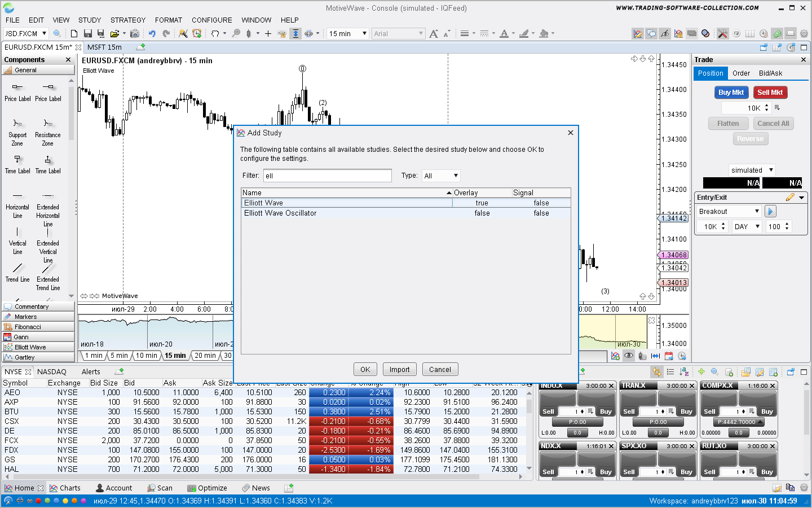Open the STRATEGY menu
This screenshot has width=812, height=508.
(x=128, y=20)
